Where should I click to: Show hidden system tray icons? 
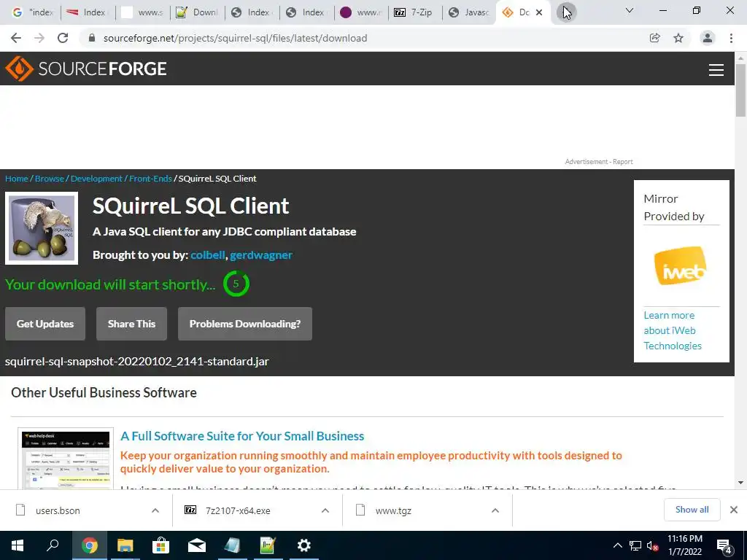click(617, 545)
